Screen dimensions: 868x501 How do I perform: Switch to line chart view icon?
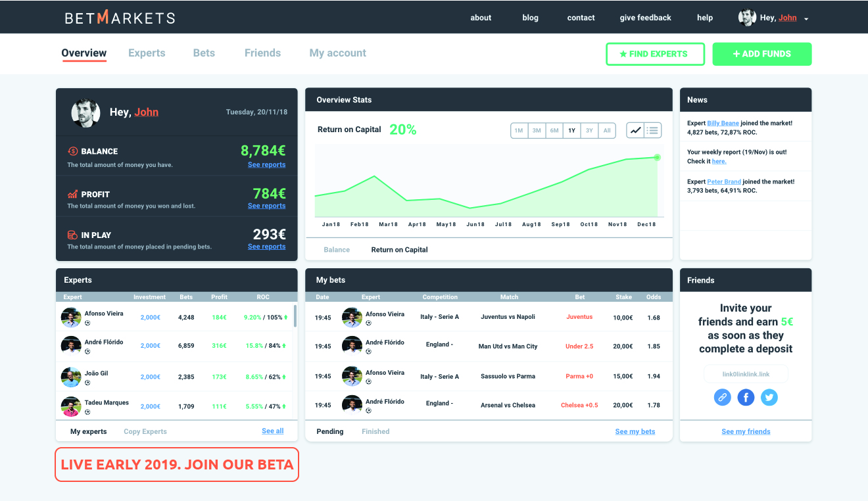(635, 130)
